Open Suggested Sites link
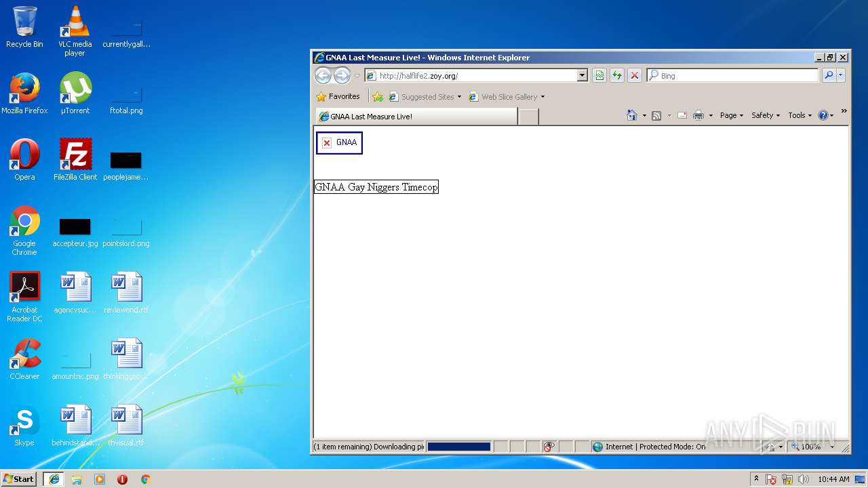Image resolution: width=868 pixels, height=488 pixels. coord(422,97)
